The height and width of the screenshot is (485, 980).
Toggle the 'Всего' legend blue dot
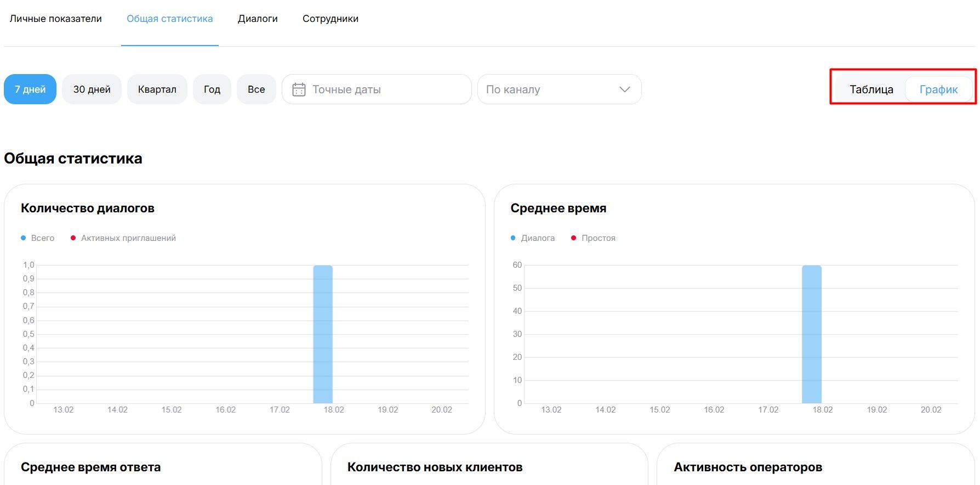click(24, 238)
